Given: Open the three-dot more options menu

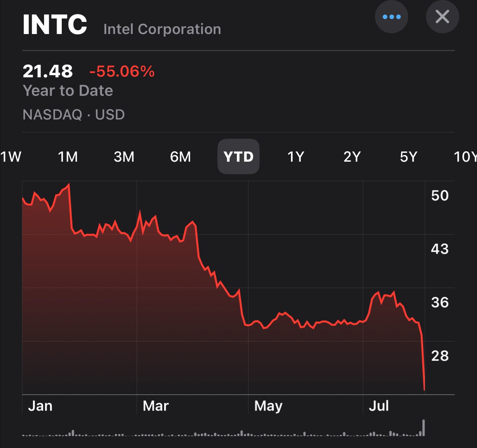Looking at the screenshot, I should click(x=391, y=17).
